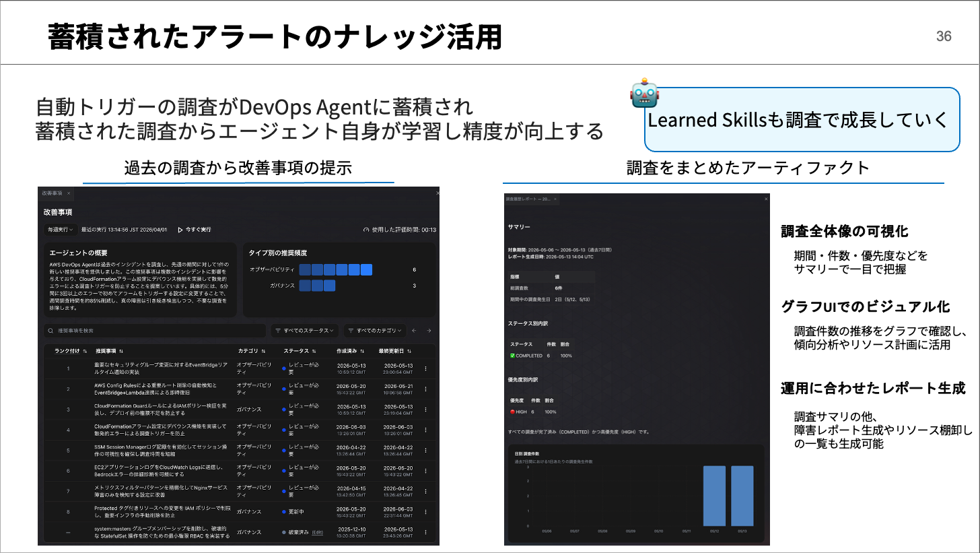
Task: Click slide page number 36
Action: tap(944, 36)
